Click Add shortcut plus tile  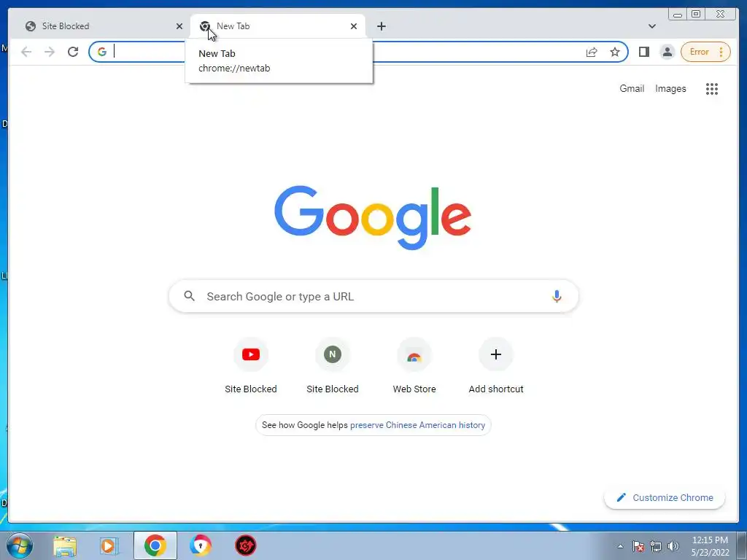pos(496,366)
